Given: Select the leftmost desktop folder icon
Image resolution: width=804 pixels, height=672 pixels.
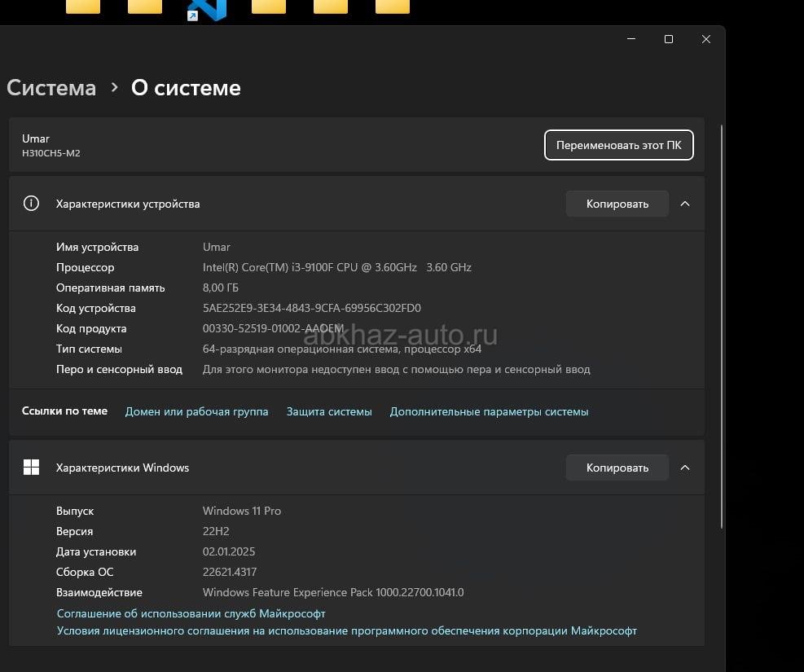Looking at the screenshot, I should pyautogui.click(x=82, y=7).
